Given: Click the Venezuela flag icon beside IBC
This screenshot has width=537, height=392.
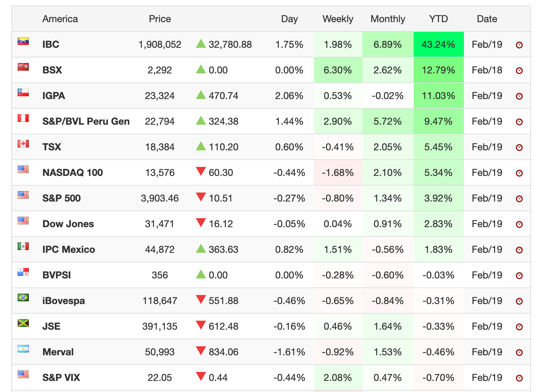Looking at the screenshot, I should [x=23, y=41].
